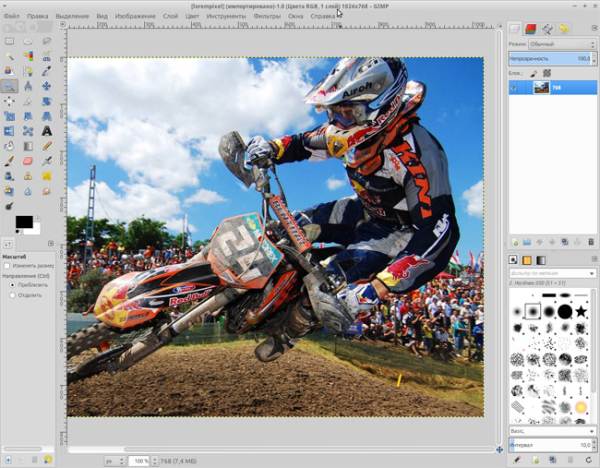Open the 'Изображение' menu
The height and width of the screenshot is (468, 600).
tap(134, 17)
